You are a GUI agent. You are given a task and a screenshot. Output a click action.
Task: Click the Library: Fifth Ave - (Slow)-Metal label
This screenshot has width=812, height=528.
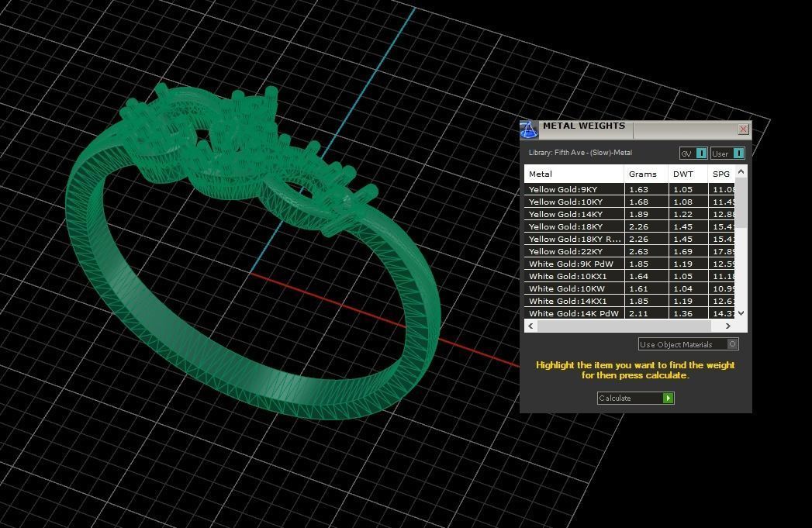pos(580,153)
